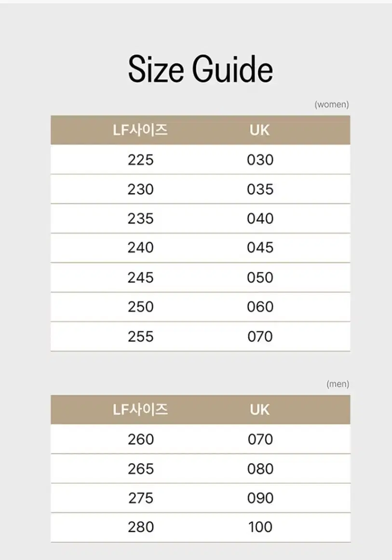Image resolution: width=392 pixels, height=560 pixels.
Task: Select the (women) table label
Action: click(332, 104)
